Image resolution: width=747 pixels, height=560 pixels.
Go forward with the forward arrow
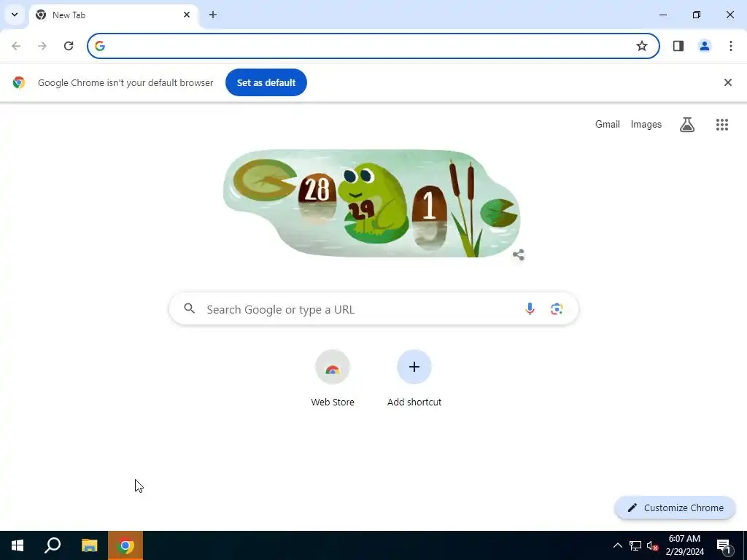pyautogui.click(x=42, y=46)
